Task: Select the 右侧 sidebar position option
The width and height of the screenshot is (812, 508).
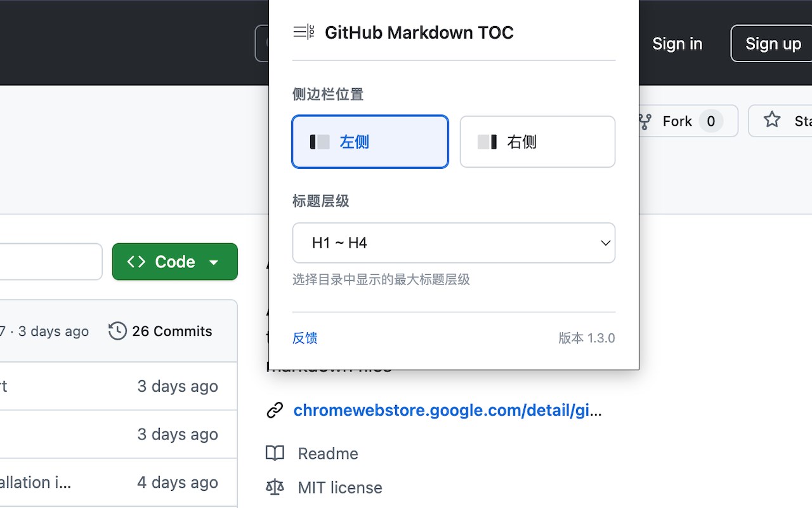Action: click(x=537, y=142)
